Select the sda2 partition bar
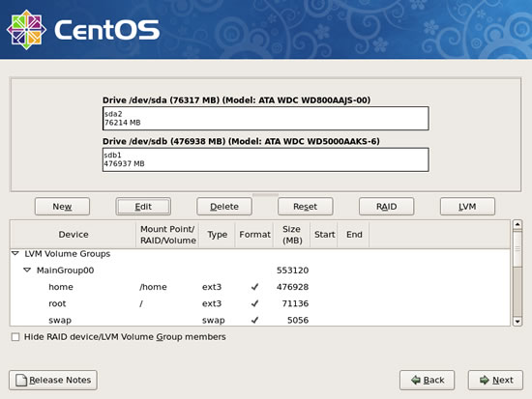 (x=266, y=118)
